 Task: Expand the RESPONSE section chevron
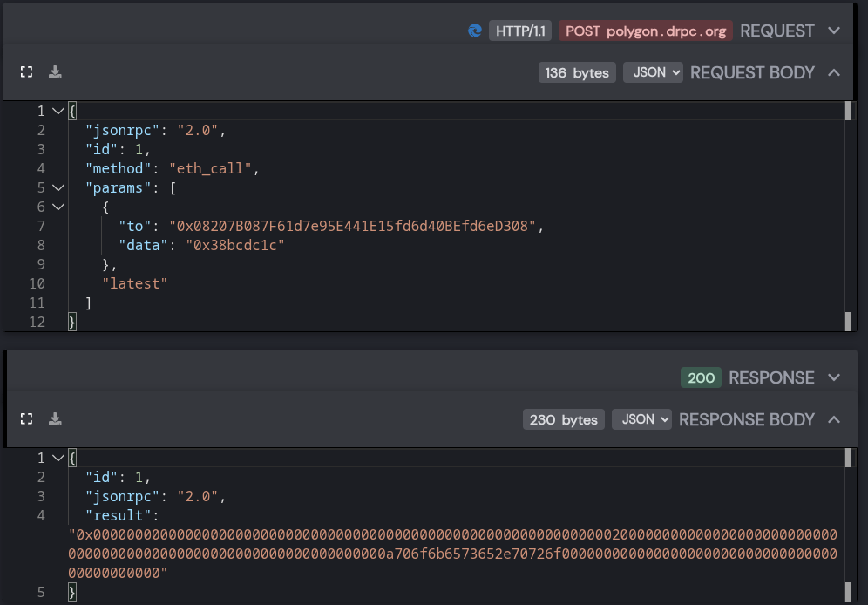click(x=834, y=377)
